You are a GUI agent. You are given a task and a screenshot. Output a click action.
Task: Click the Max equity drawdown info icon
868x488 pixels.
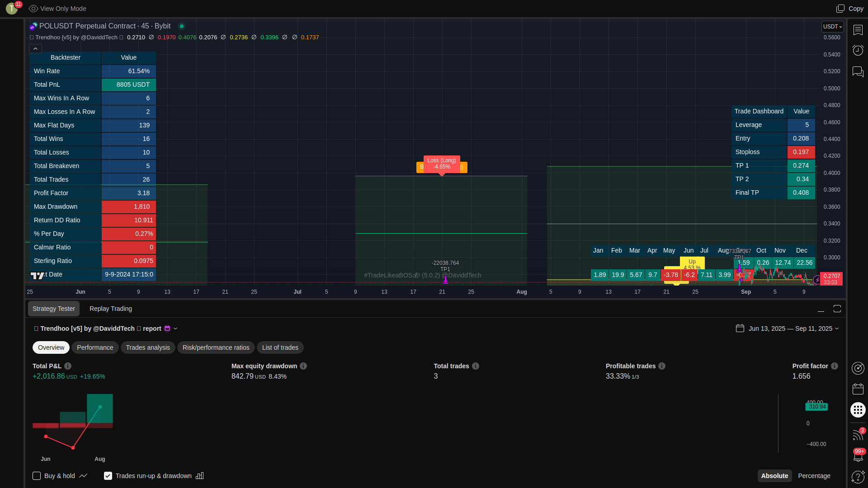coord(303,366)
